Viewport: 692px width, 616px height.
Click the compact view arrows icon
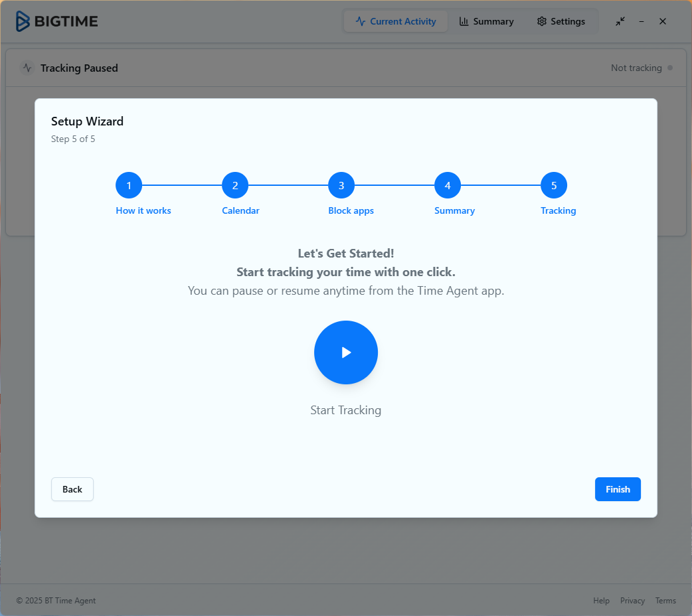(x=620, y=21)
